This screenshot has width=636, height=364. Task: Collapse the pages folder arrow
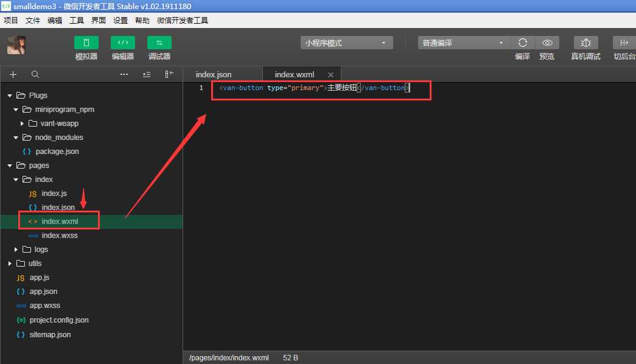click(10, 166)
